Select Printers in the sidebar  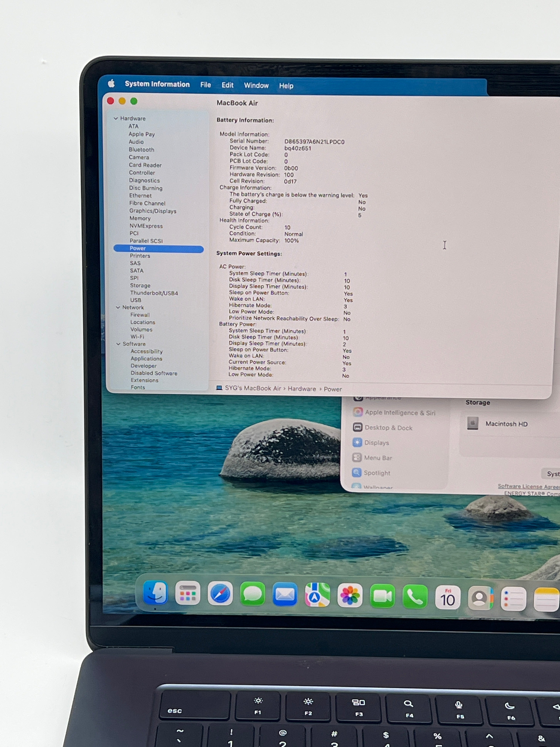pyautogui.click(x=140, y=256)
